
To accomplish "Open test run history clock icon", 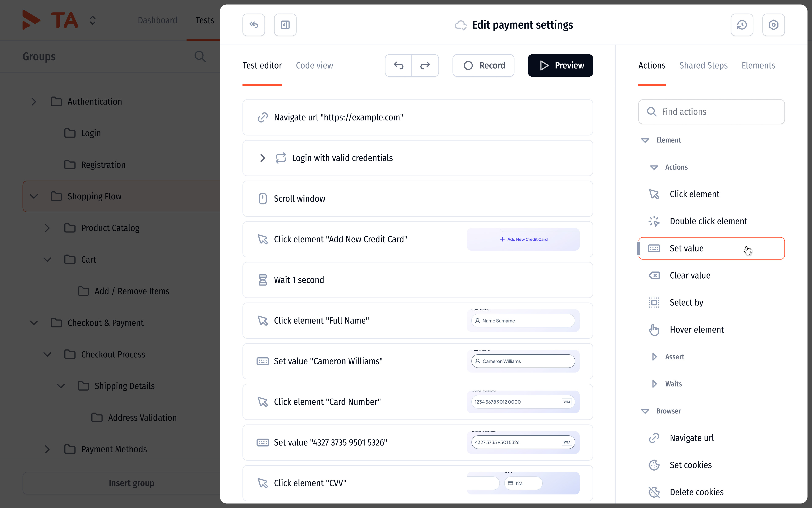I will (x=742, y=25).
